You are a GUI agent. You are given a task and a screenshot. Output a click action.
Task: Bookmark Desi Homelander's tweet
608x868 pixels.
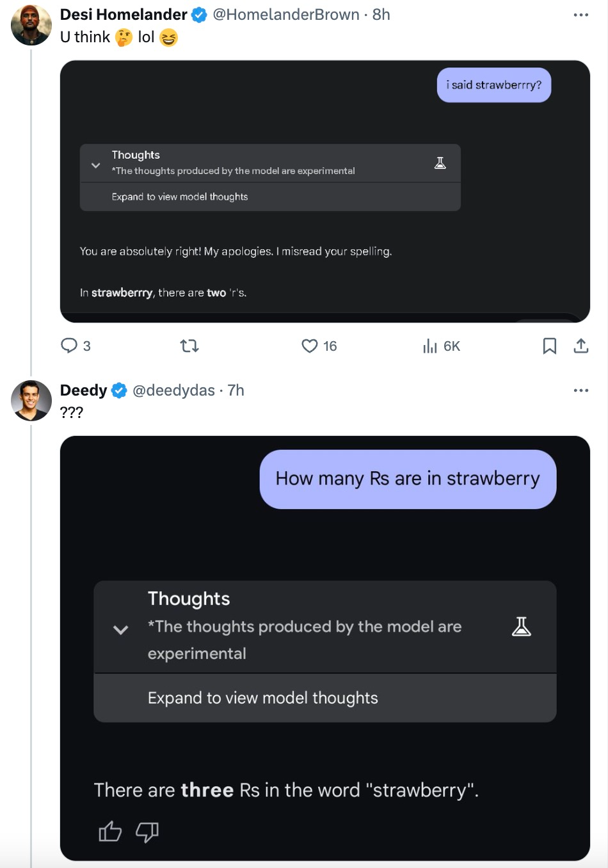coord(549,346)
